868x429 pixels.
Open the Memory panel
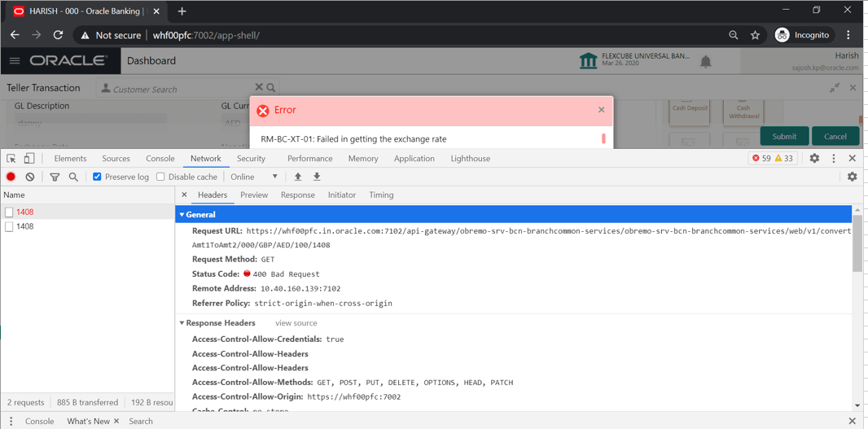pyautogui.click(x=363, y=158)
